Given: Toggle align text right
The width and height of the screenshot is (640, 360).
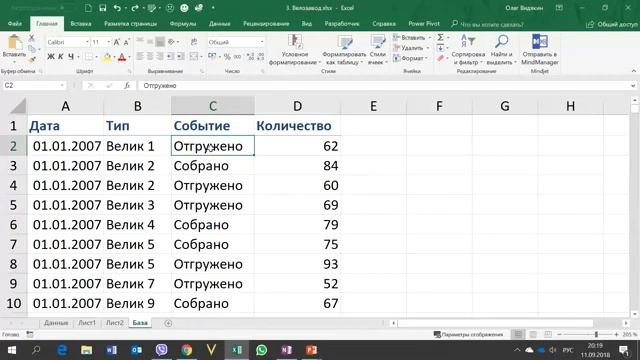Looking at the screenshot, I should [160, 56].
